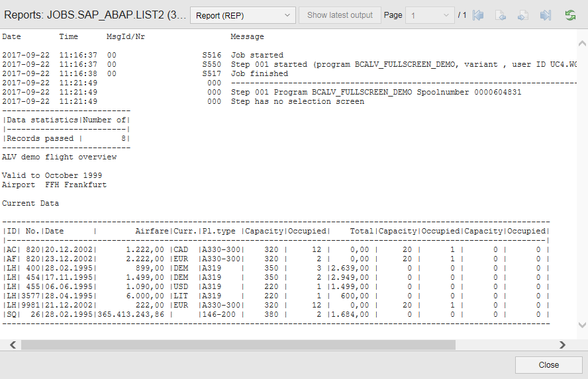Click the Show latest output button

[340, 15]
